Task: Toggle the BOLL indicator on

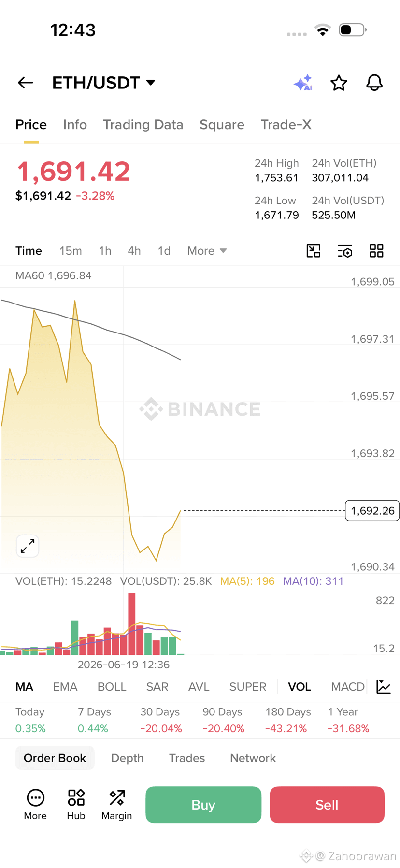Action: 112,687
